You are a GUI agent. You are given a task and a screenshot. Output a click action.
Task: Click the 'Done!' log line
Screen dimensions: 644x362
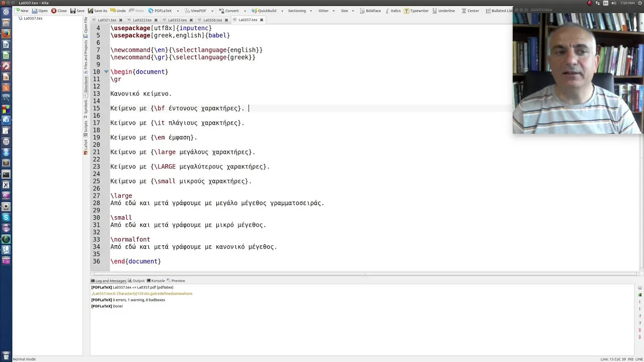107,306
